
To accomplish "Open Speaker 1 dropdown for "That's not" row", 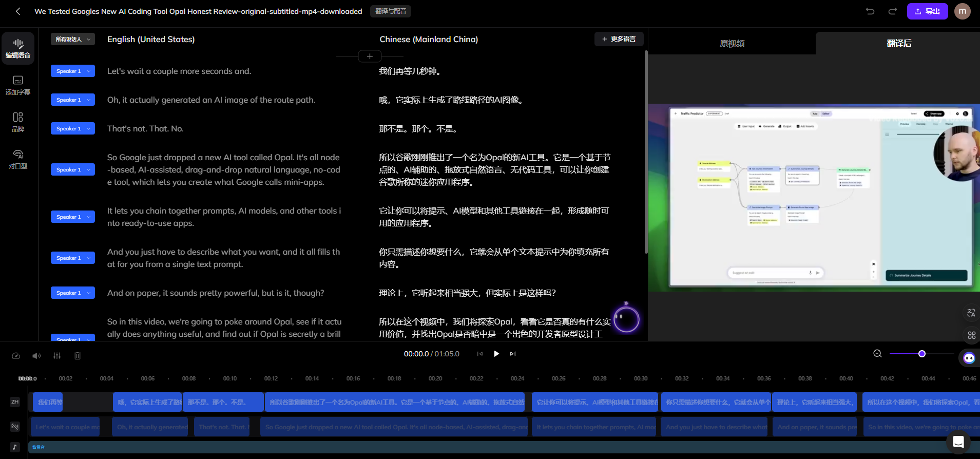I will tap(73, 128).
